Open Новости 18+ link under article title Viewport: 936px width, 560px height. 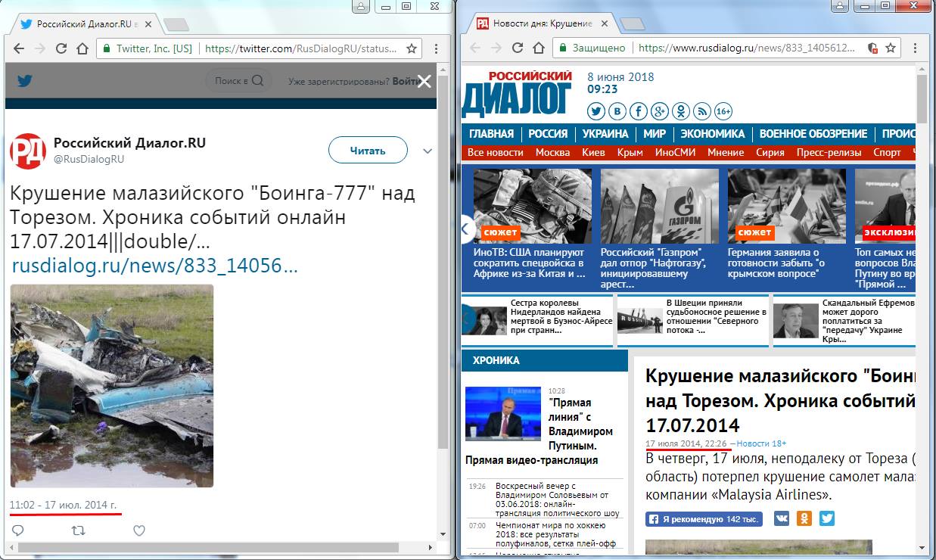(x=762, y=443)
